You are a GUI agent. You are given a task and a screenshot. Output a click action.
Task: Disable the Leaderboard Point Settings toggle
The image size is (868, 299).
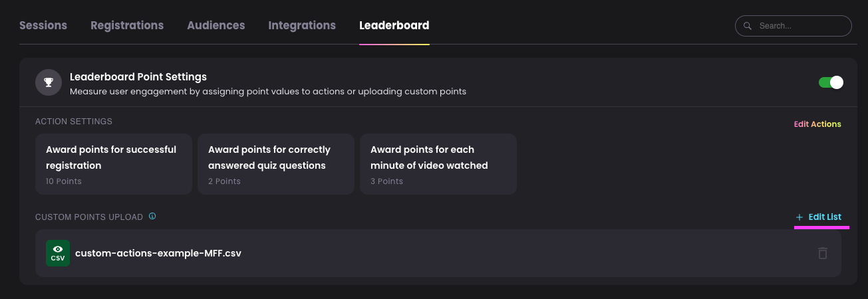(x=831, y=82)
